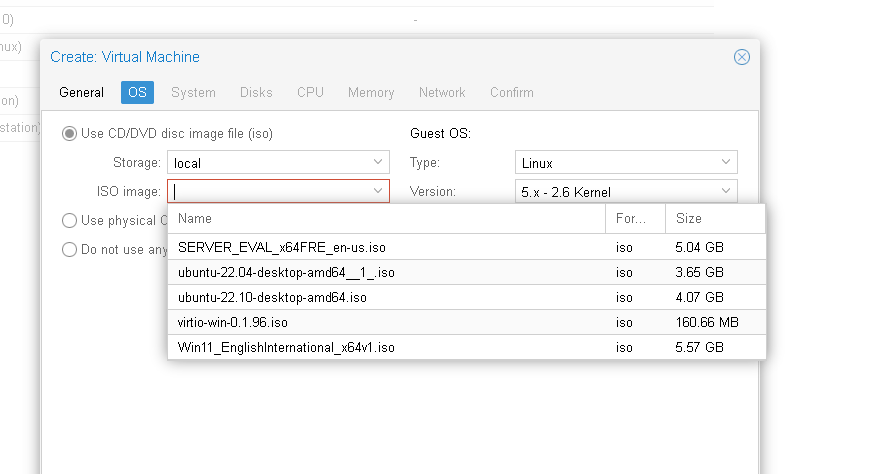Select Do not use any media radio
Image resolution: width=892 pixels, height=474 pixels.
69,249
